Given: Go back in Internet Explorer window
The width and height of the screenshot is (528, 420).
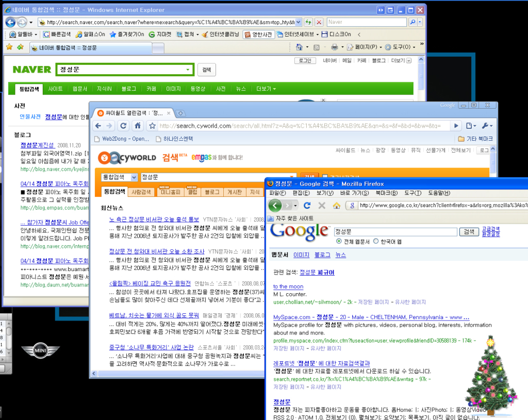Looking at the screenshot, I should pos(10,22).
